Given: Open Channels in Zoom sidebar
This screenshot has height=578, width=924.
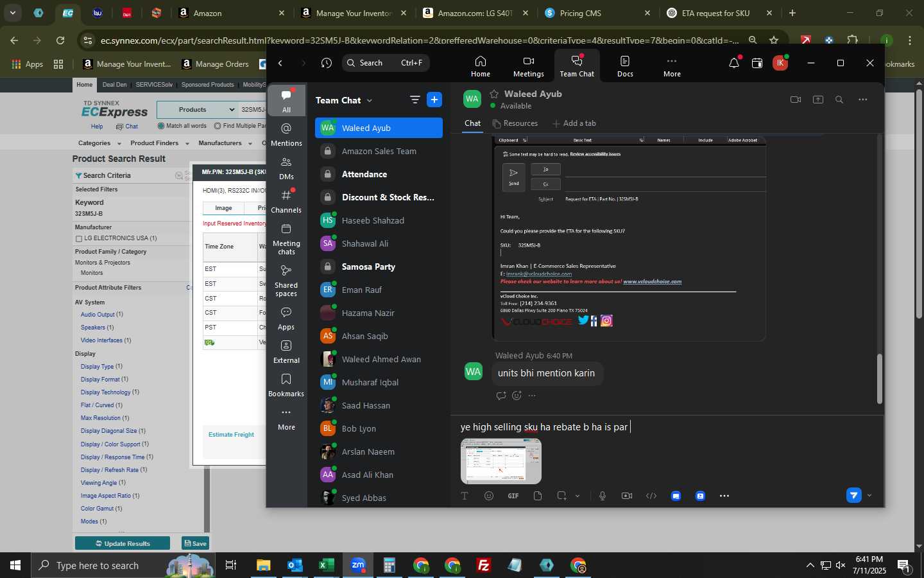Looking at the screenshot, I should pos(286,201).
